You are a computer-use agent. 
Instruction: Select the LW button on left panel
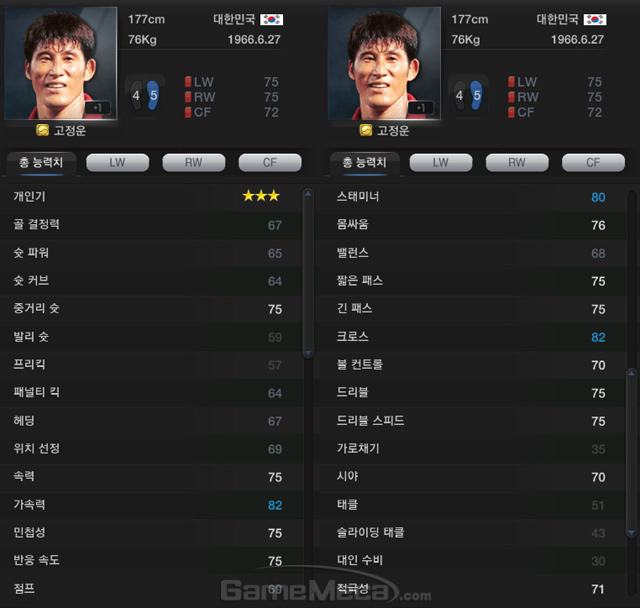point(118,163)
